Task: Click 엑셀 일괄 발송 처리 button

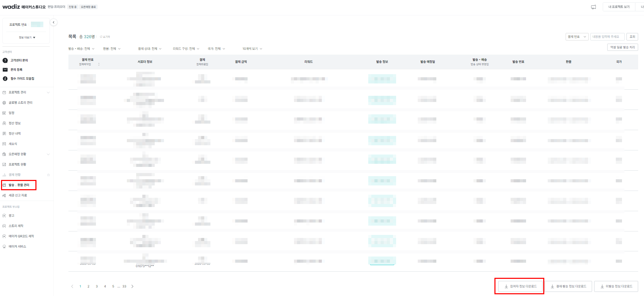Action: [622, 47]
